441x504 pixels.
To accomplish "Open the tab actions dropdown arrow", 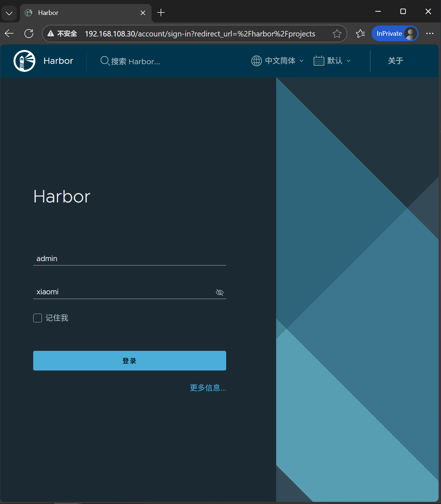I will [x=9, y=13].
